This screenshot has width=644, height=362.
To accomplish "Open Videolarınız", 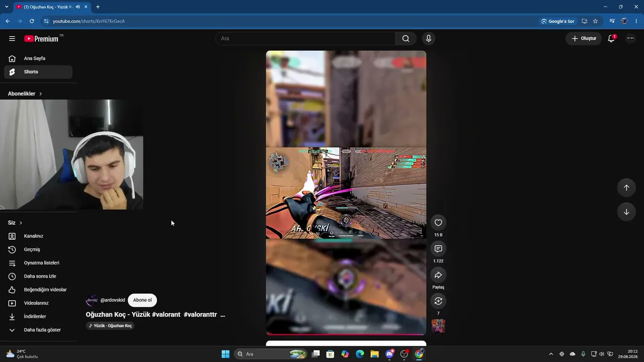I will point(38,303).
